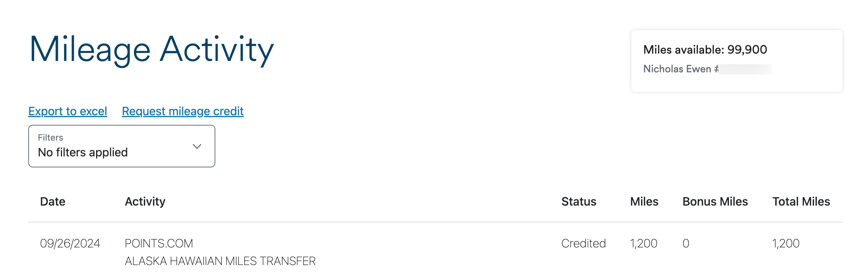868x279 pixels.
Task: Click the Status column header
Action: 579,202
